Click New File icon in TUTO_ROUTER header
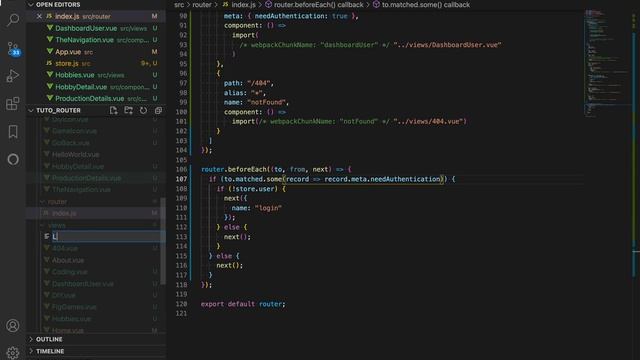 113,110
